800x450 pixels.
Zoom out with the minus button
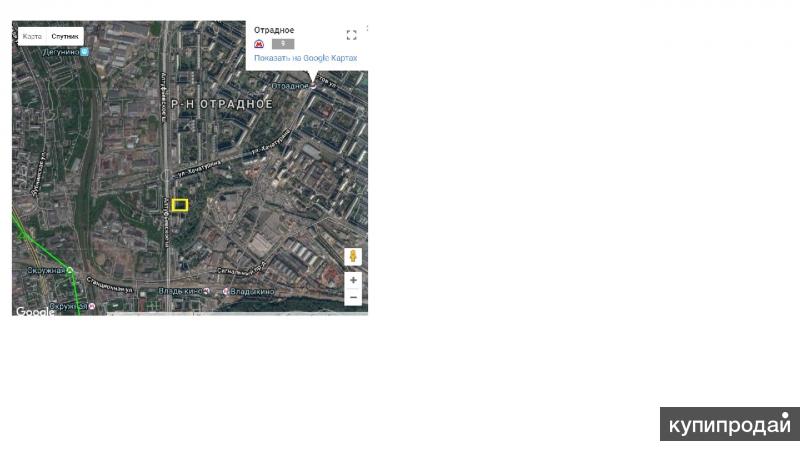(x=353, y=297)
